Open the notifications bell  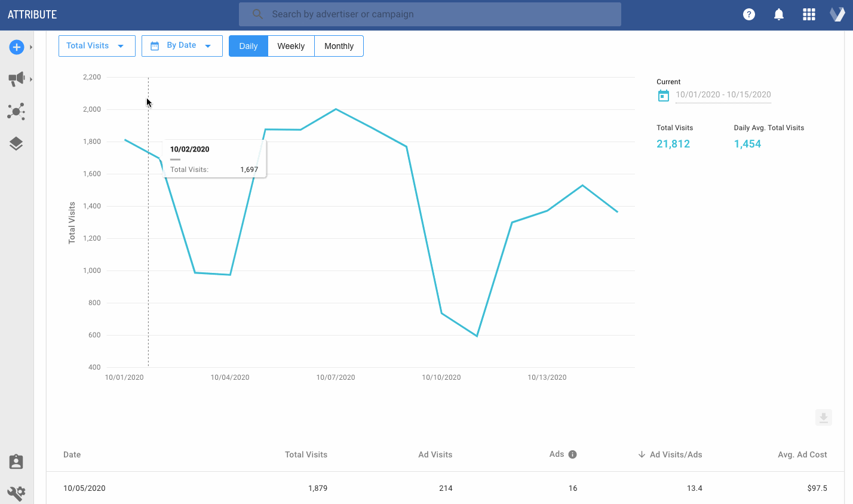(x=778, y=14)
